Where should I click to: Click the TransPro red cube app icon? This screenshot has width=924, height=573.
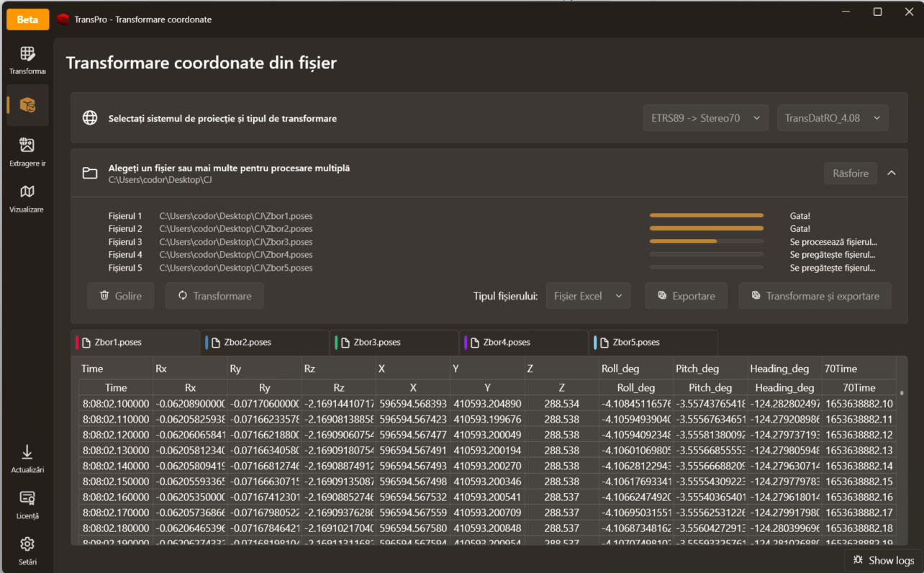point(63,19)
